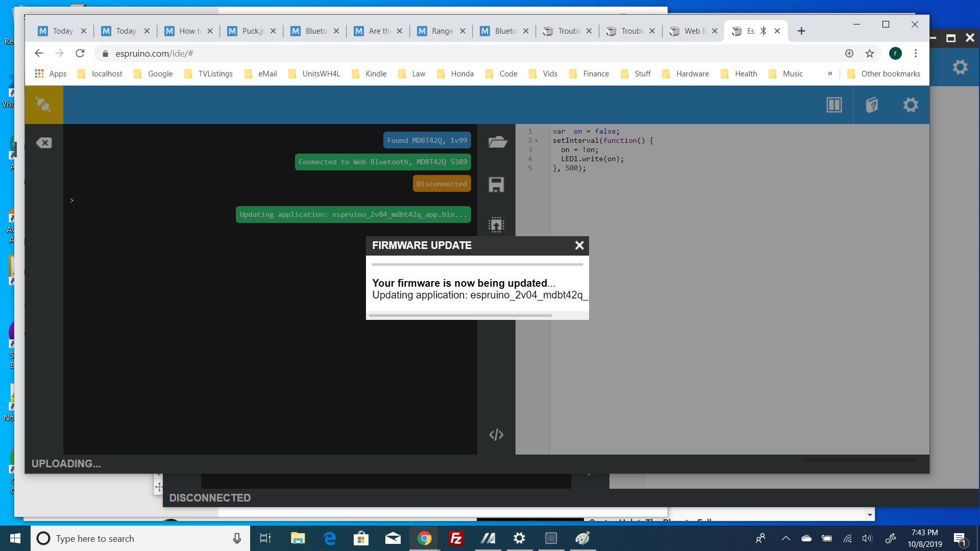
Task: Save the code with the floppy disk icon
Action: tap(496, 185)
